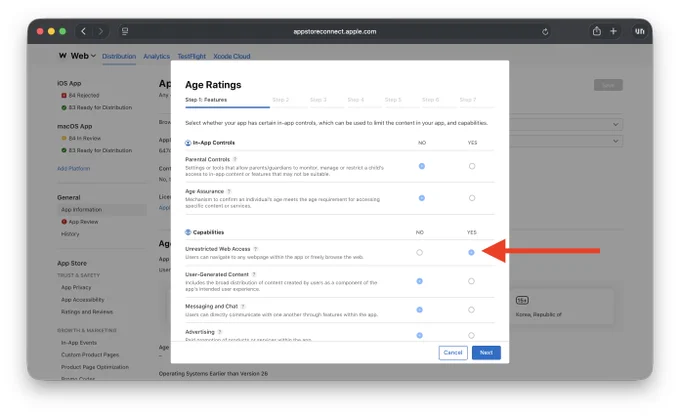Viewport: 680px width, 416px height.
Task: Select No for Unrestricted Web Access
Action: pyautogui.click(x=419, y=252)
